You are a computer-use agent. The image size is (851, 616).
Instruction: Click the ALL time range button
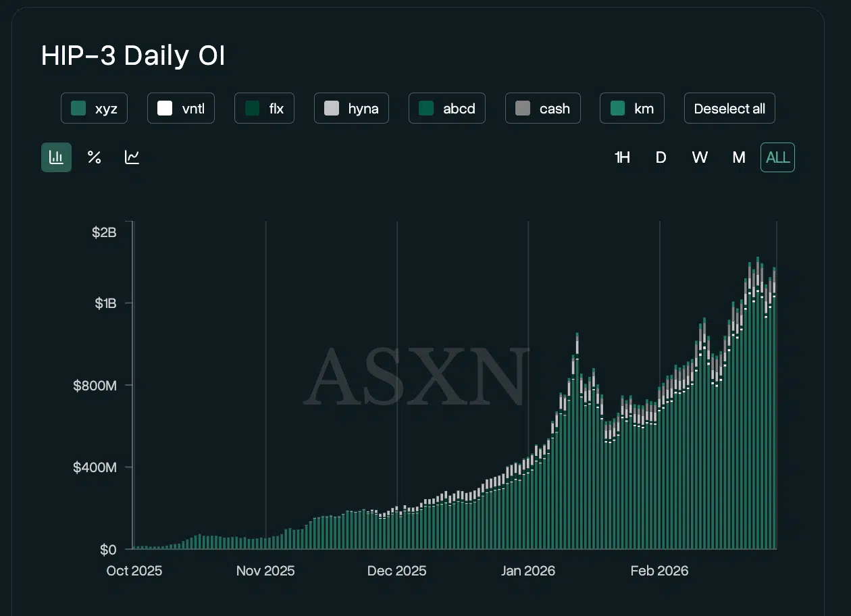777,157
